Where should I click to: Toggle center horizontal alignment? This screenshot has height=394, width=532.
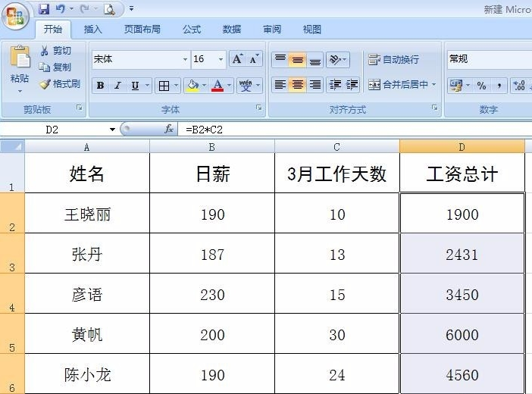point(298,84)
